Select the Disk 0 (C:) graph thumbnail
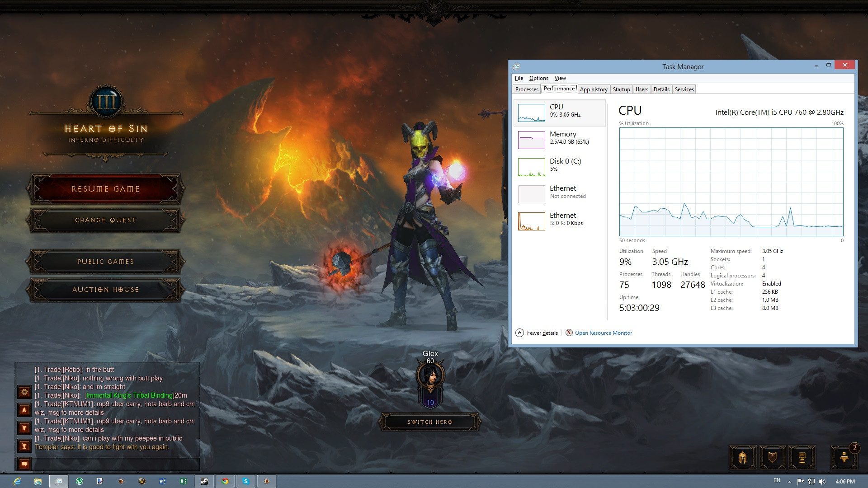The image size is (868, 488). point(531,167)
